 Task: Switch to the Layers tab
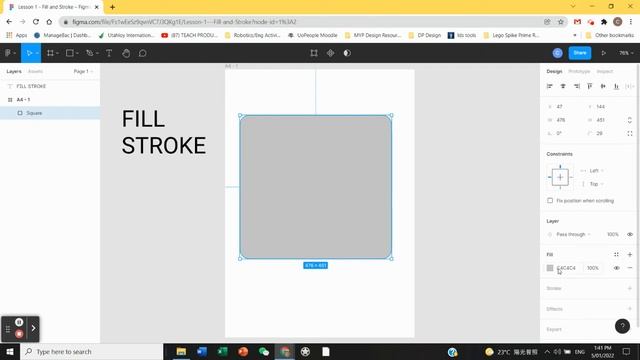coord(14,71)
